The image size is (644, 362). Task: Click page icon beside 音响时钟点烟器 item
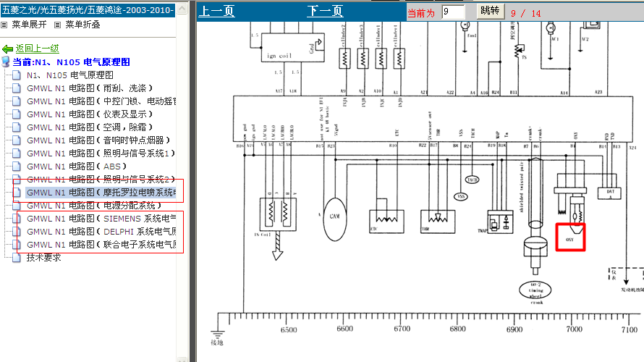pos(17,140)
